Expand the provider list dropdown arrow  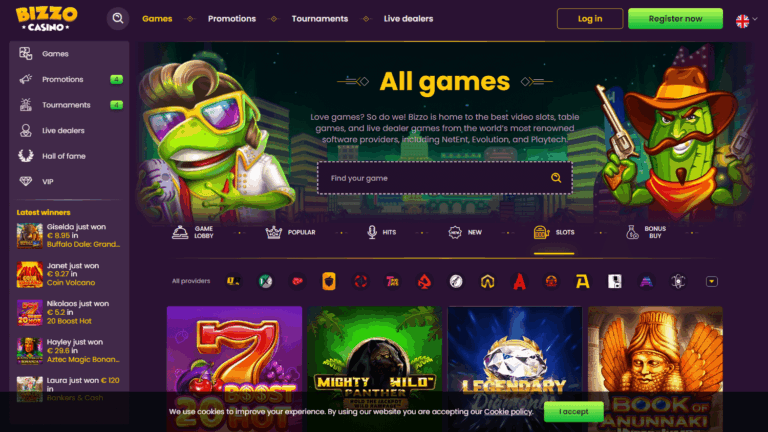[712, 281]
